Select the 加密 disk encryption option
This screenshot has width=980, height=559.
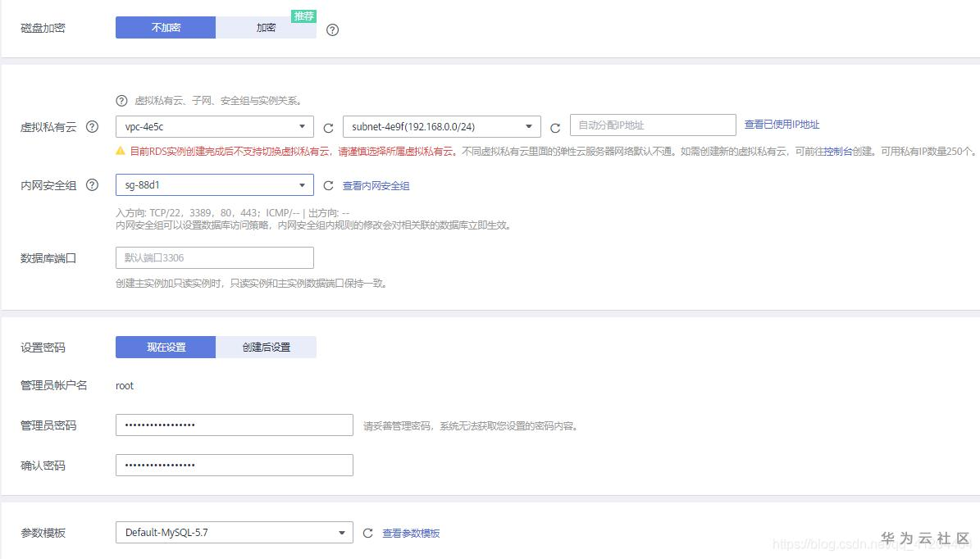click(x=266, y=28)
